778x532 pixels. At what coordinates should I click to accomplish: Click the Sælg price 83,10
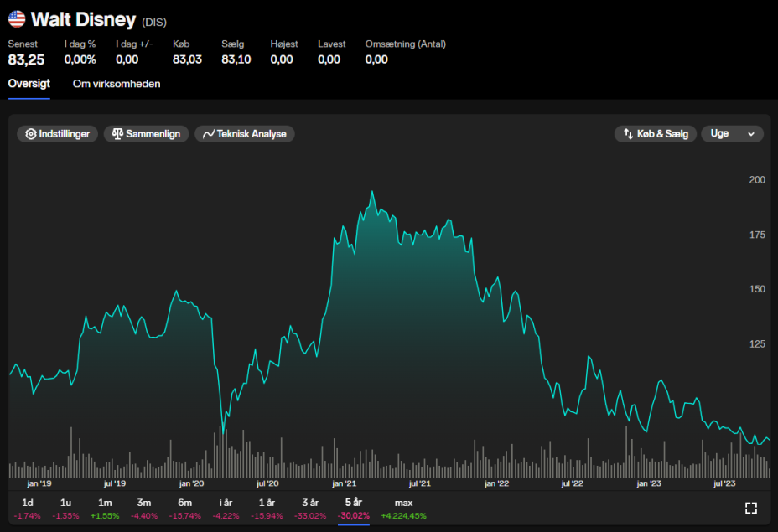tap(236, 59)
